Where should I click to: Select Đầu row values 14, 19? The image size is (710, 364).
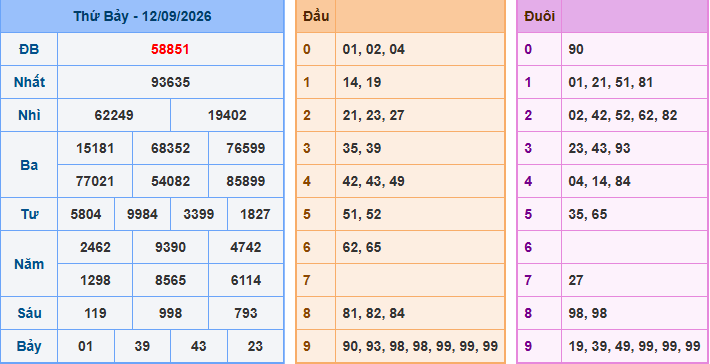[x=362, y=82]
